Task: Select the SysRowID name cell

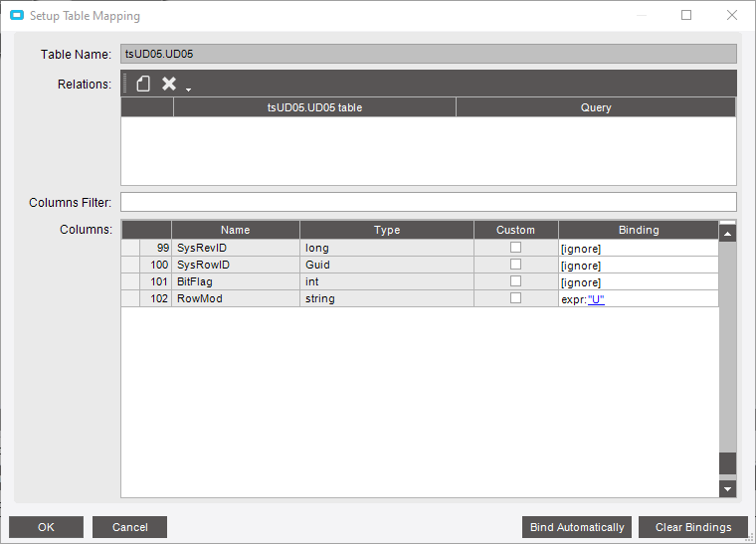Action: pyautogui.click(x=236, y=265)
